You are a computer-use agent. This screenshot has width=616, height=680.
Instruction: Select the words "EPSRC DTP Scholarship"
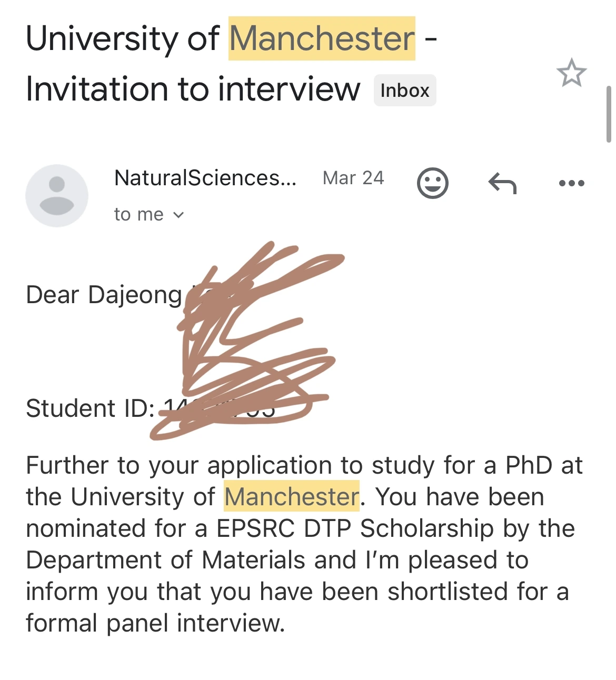(x=355, y=528)
